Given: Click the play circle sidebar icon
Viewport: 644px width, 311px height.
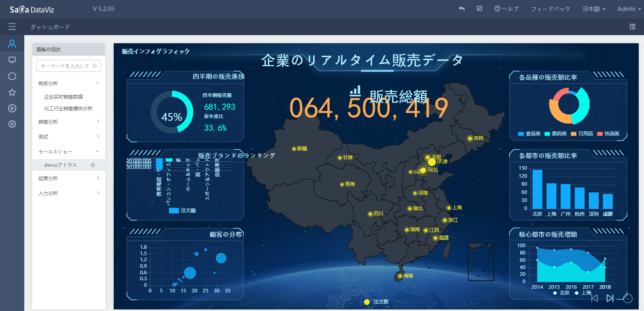Looking at the screenshot, I should (x=12, y=108).
